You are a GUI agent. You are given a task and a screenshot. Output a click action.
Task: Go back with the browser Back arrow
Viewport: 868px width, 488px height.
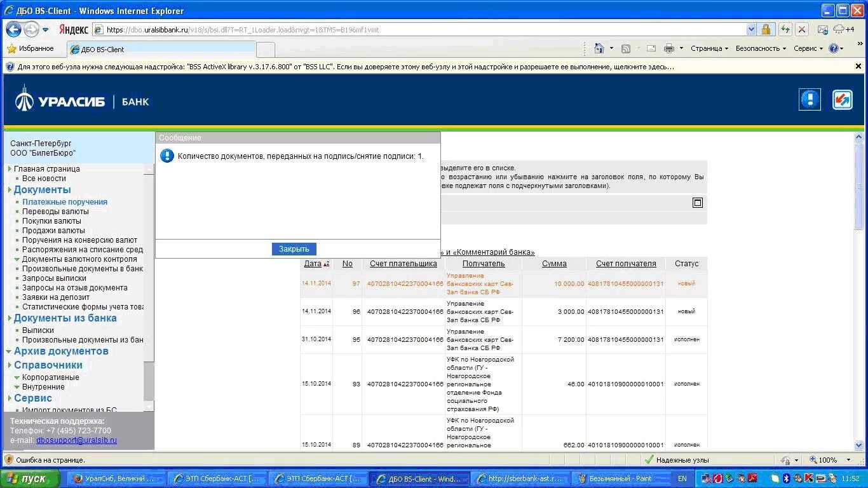pyautogui.click(x=13, y=29)
